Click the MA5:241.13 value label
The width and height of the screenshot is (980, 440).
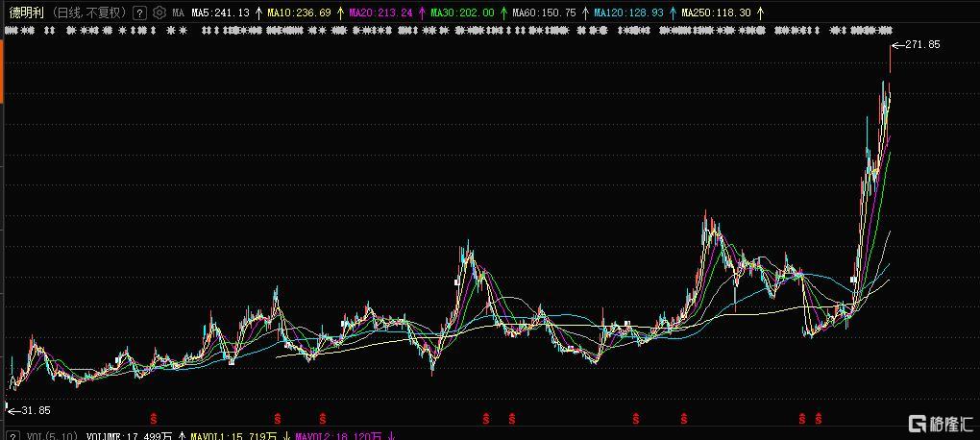[221, 12]
